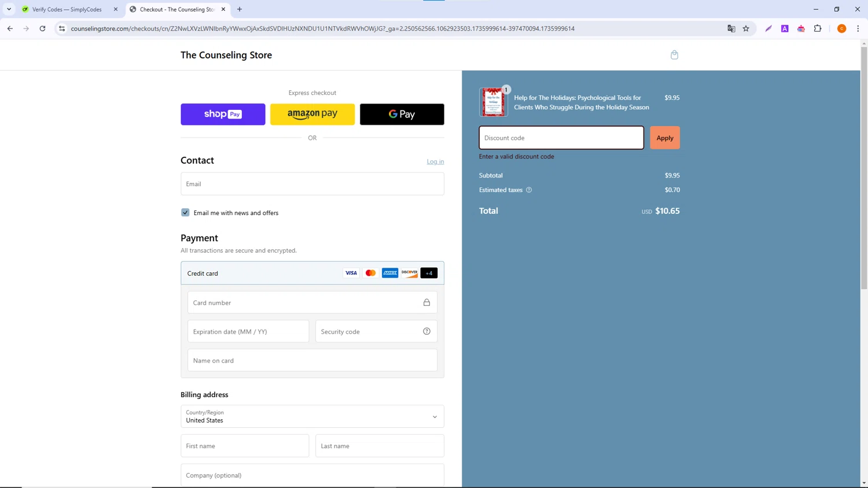868x488 pixels.
Task: Focus the Expiration date field
Action: (248, 331)
